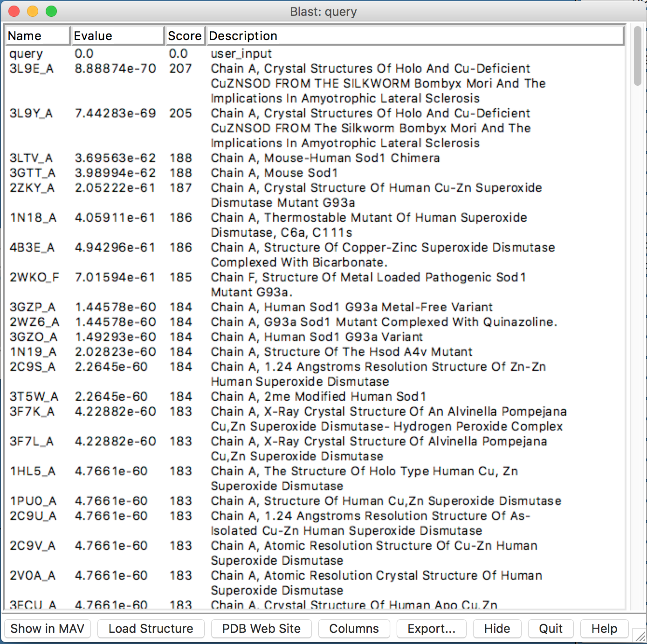Select the Score column header

click(x=185, y=36)
